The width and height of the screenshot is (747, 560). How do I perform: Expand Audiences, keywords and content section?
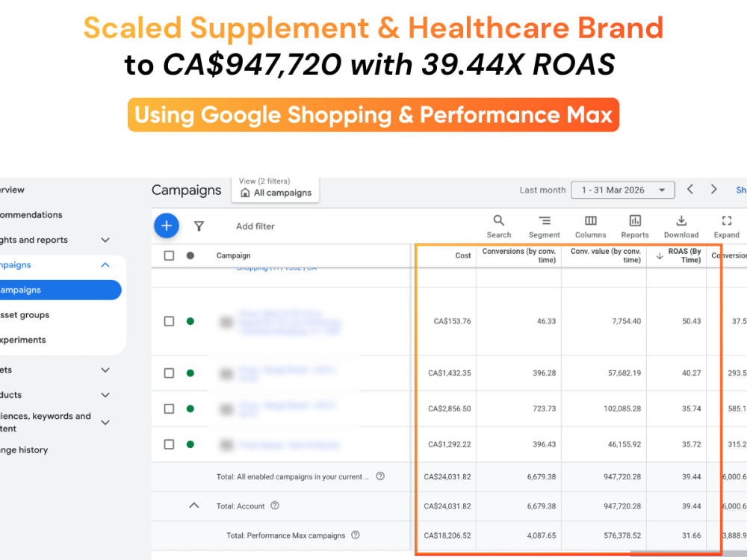pyautogui.click(x=106, y=423)
